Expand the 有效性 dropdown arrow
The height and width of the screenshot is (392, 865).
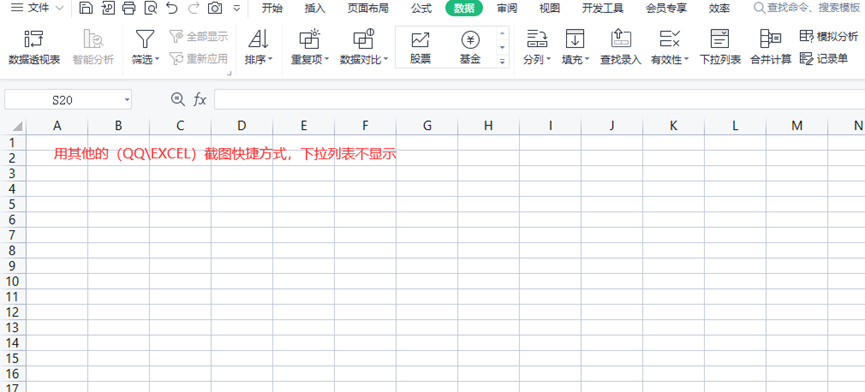pos(686,59)
